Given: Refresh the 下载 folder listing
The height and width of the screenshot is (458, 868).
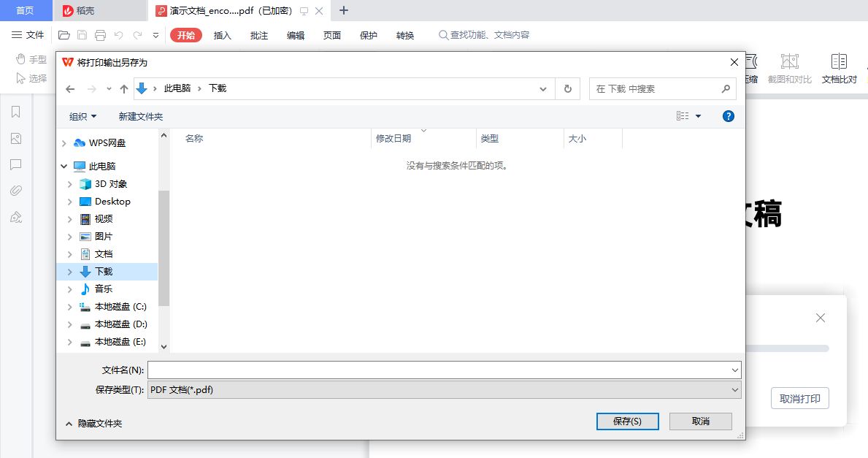Looking at the screenshot, I should coord(567,88).
